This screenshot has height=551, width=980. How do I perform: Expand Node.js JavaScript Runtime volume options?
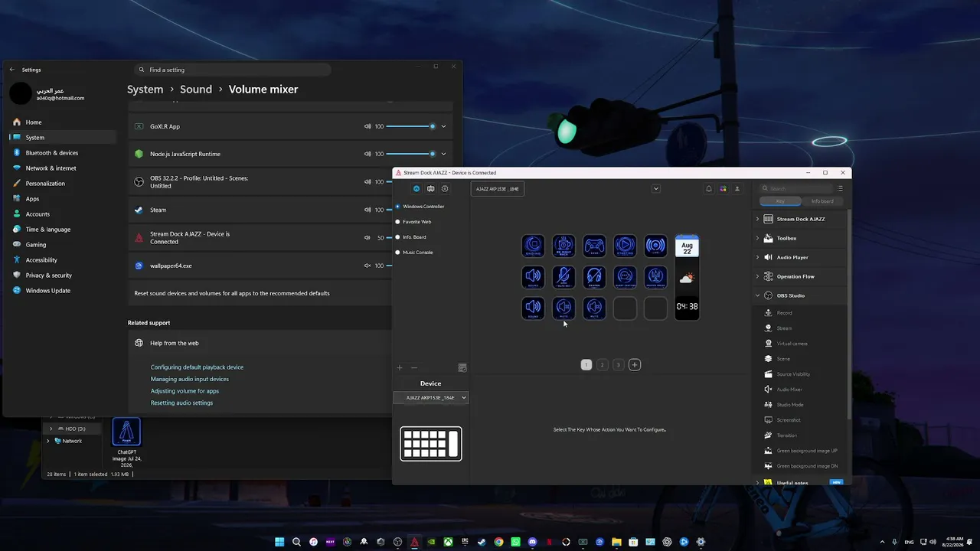click(x=443, y=154)
